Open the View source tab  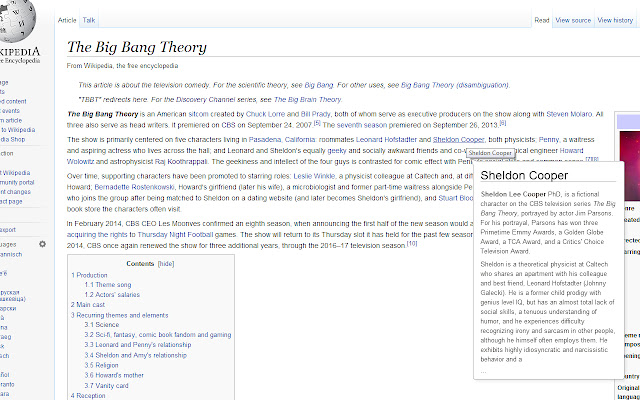pos(573,20)
